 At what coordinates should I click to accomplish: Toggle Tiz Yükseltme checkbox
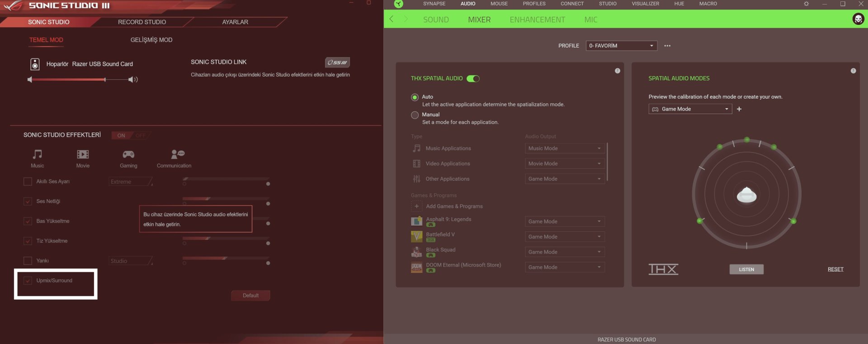click(x=28, y=241)
